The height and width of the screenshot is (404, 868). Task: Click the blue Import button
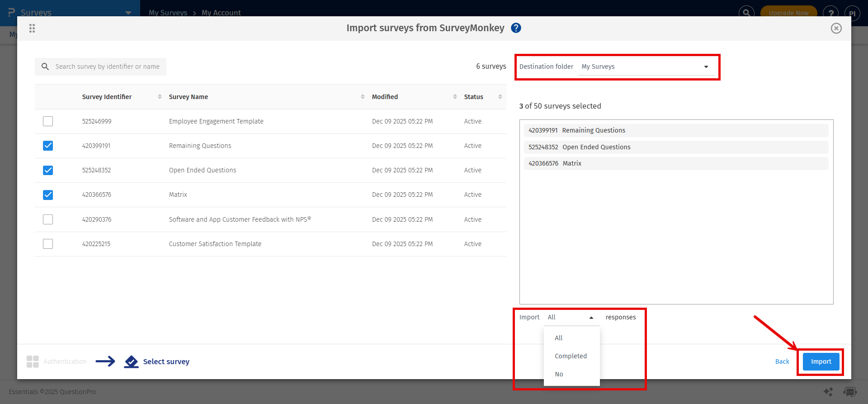821,361
